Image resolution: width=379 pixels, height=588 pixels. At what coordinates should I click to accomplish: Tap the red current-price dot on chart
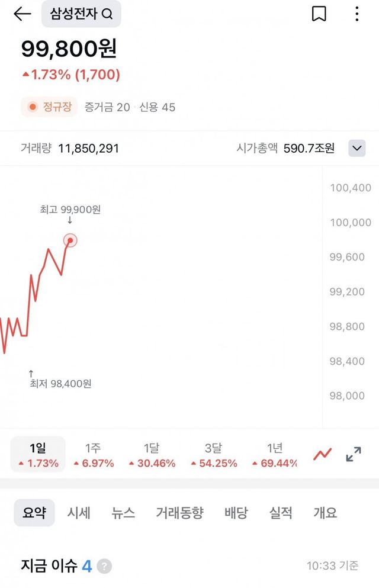(70, 240)
